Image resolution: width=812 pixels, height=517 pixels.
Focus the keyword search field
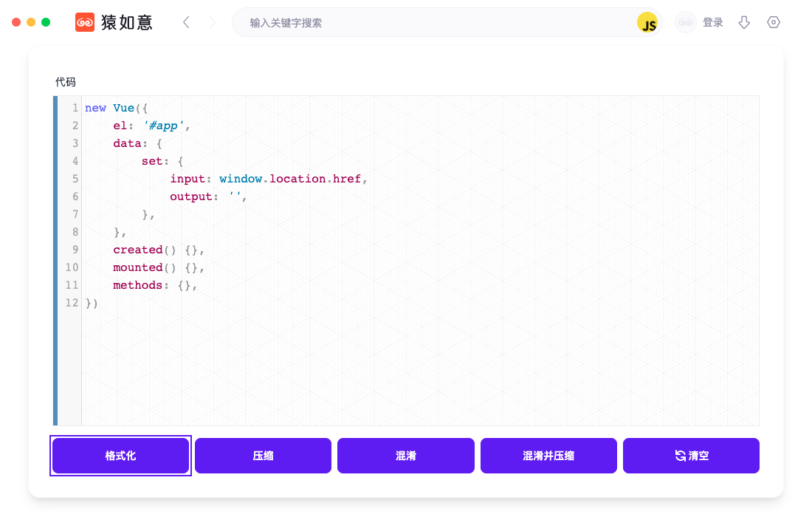pyautogui.click(x=436, y=23)
